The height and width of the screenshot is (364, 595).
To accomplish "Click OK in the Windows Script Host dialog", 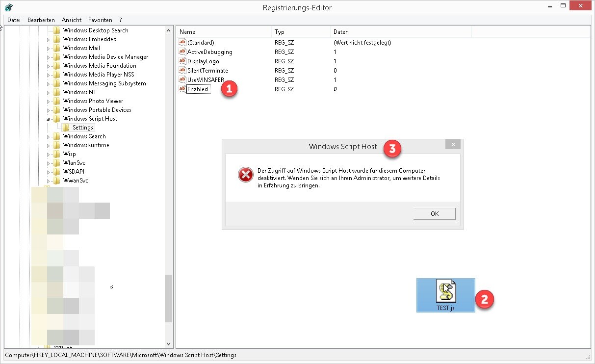I will click(x=434, y=213).
